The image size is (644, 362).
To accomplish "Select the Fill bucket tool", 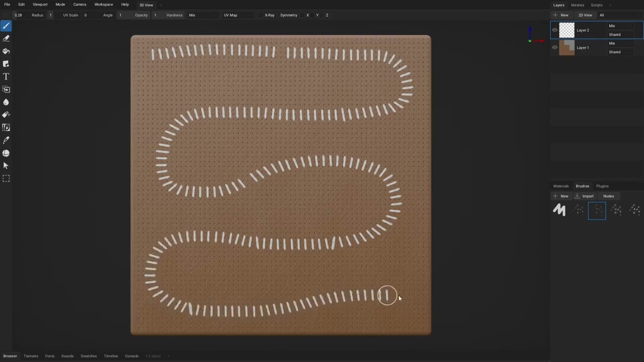I will point(6,51).
